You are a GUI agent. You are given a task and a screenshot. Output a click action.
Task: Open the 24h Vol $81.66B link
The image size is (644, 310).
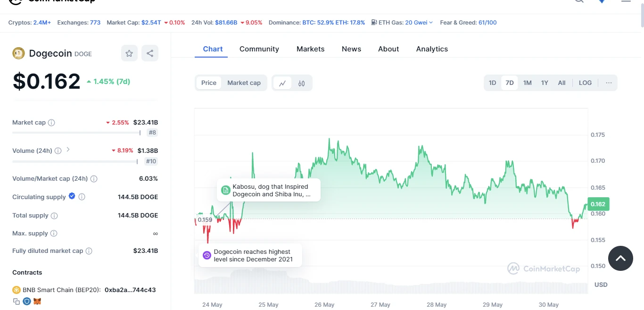pos(226,23)
